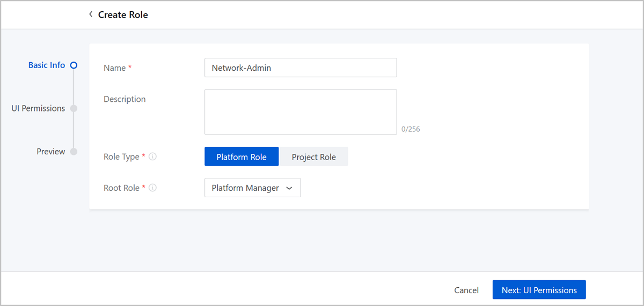Cancel the role creation
Viewport: 644px width, 306px height.
(x=466, y=290)
